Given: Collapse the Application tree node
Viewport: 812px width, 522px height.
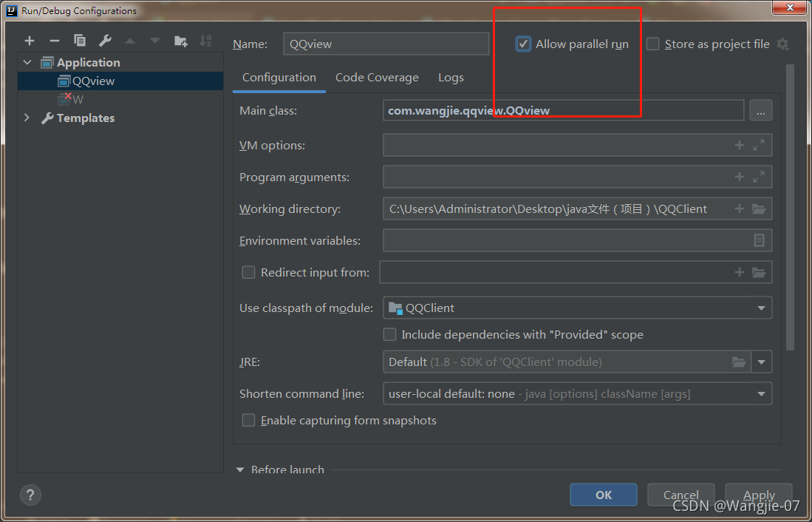Looking at the screenshot, I should pos(27,63).
